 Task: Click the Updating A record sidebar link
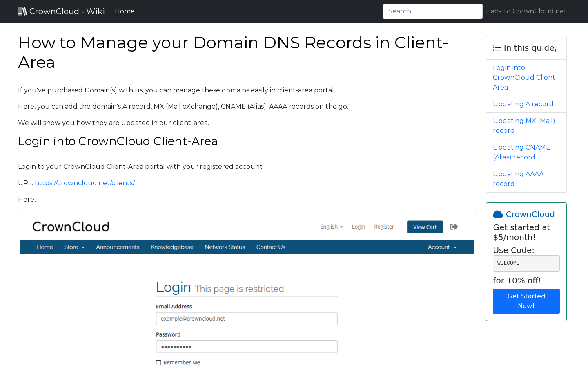pos(523,104)
